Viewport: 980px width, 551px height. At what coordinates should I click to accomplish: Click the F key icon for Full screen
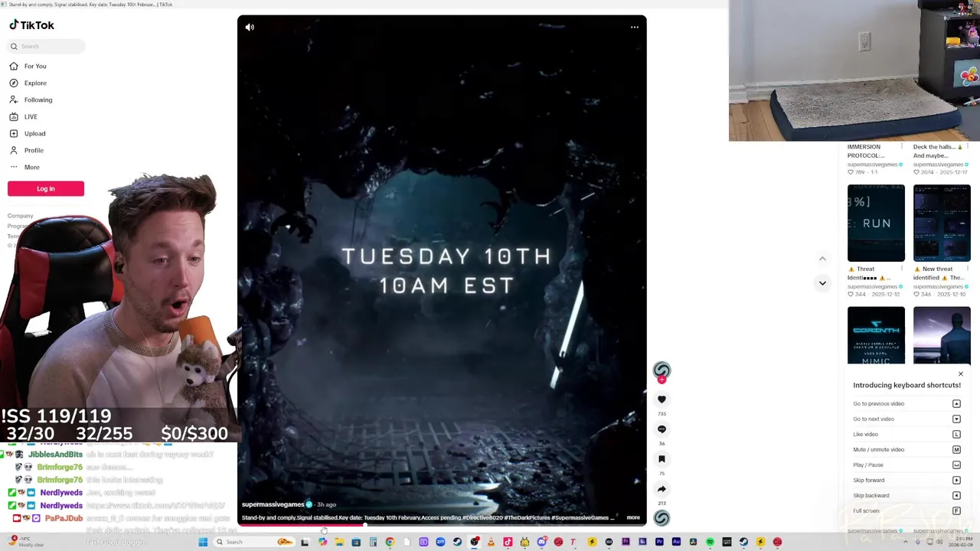[x=956, y=510]
